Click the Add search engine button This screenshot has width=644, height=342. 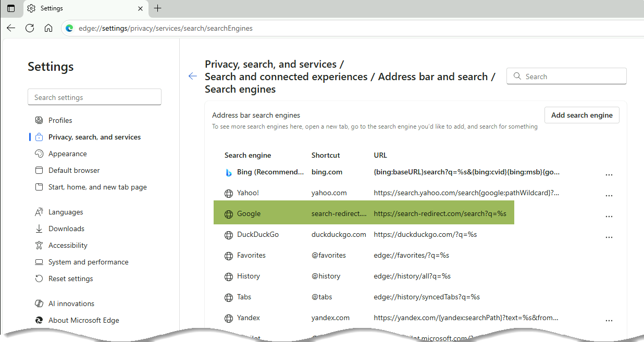pyautogui.click(x=582, y=115)
